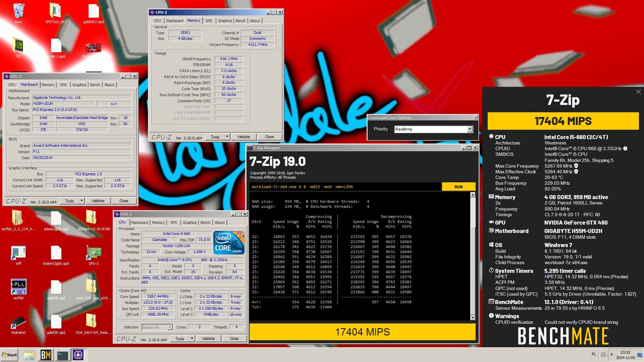Click the yellow RUN button
The height and width of the screenshot is (362, 644).
click(459, 187)
